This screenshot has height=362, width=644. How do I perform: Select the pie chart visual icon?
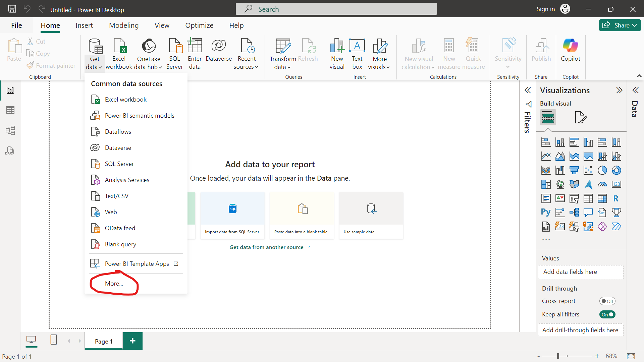click(x=602, y=170)
